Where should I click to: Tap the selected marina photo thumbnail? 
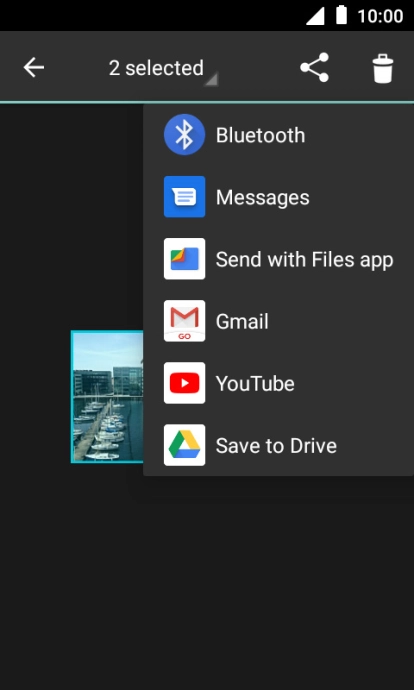coord(108,396)
